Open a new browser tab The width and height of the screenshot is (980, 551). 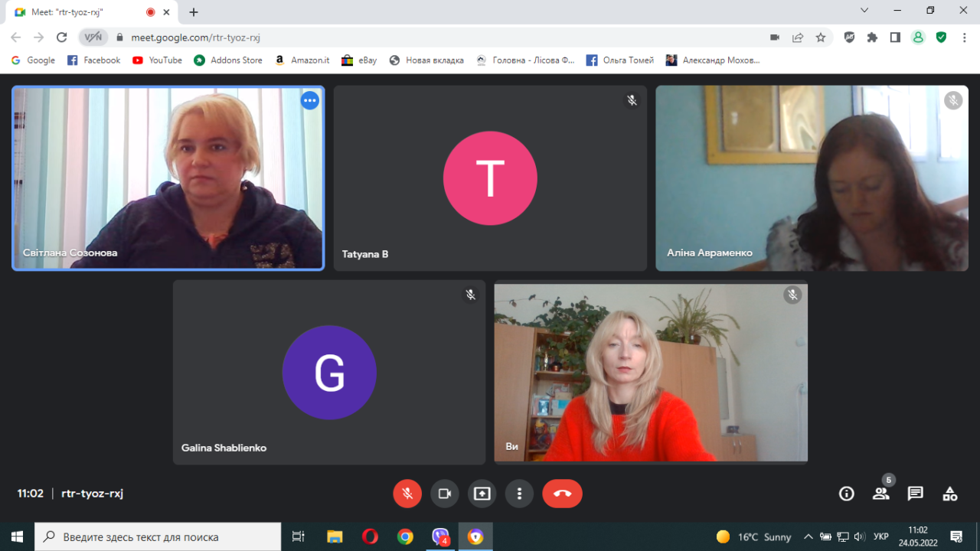pos(194,12)
